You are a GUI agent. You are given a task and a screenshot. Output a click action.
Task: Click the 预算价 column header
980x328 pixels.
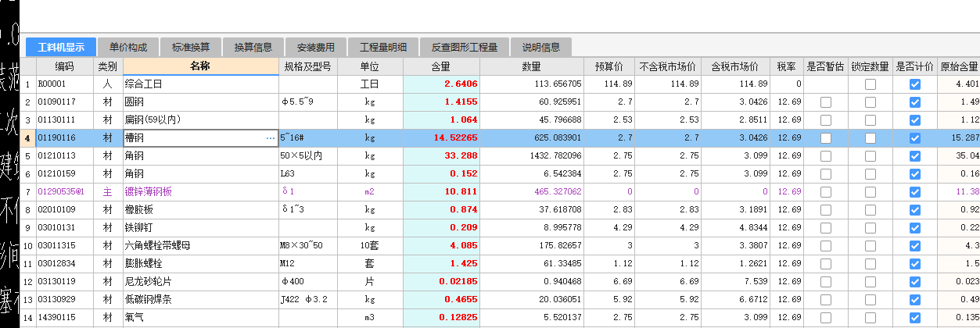[x=609, y=66]
